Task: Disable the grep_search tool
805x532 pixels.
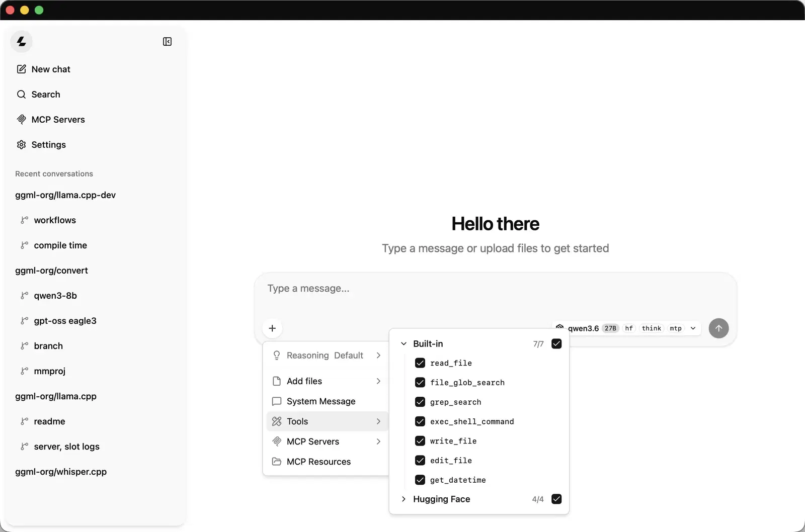Action: 420,402
